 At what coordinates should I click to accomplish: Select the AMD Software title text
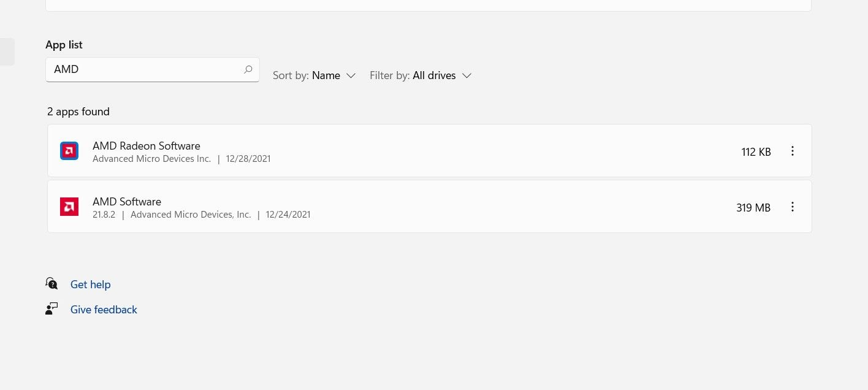click(x=127, y=202)
